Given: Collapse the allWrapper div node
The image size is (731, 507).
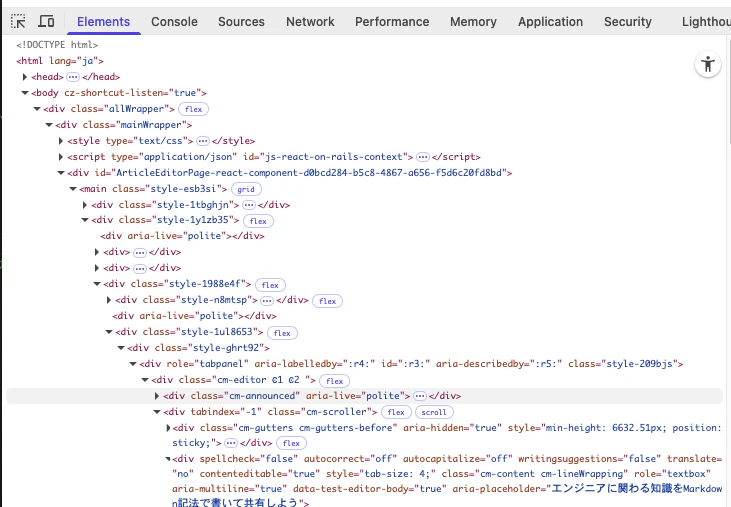Looking at the screenshot, I should (37, 109).
